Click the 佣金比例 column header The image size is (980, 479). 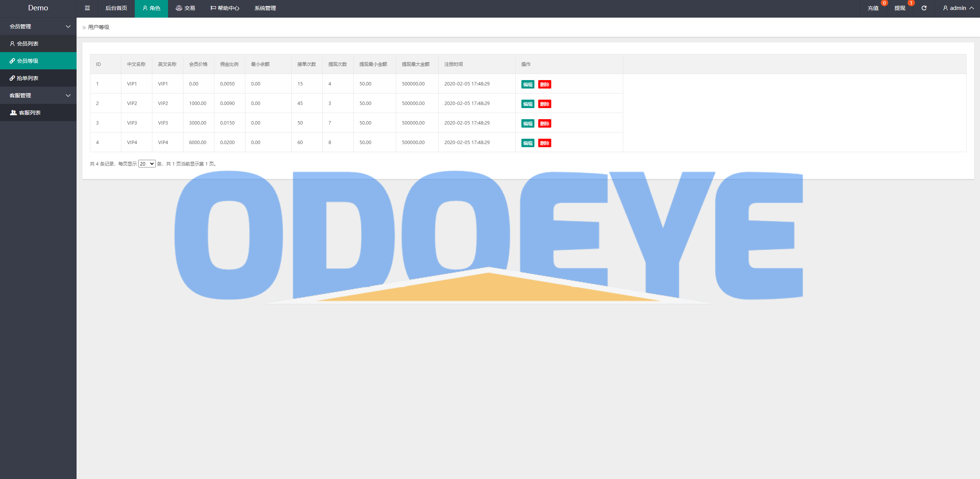pos(229,64)
